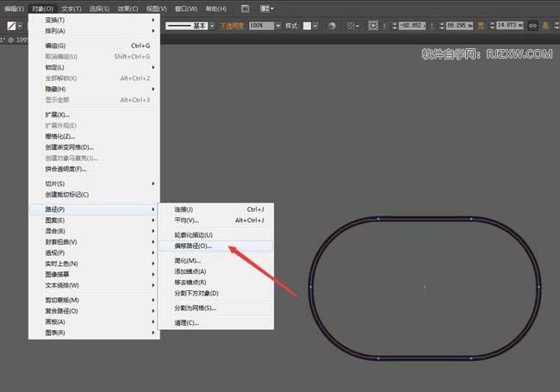Click the Y coordinate stepper arrows
Screen dimensions: 560x392
(442, 26)
